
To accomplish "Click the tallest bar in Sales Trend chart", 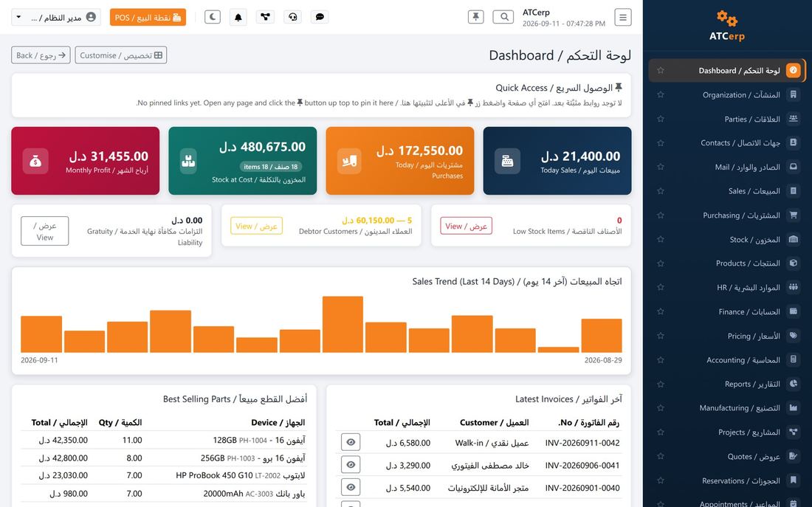I will 343,324.
